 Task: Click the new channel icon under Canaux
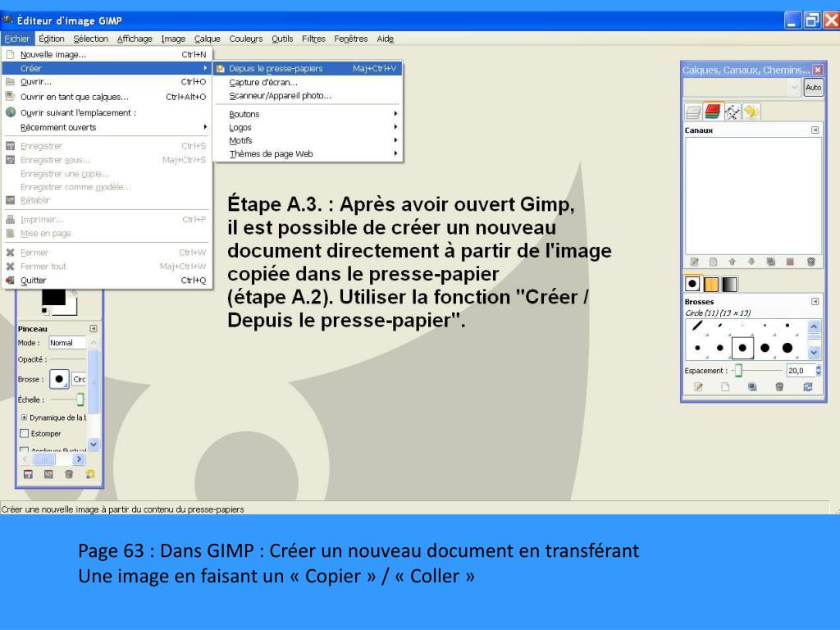713,262
